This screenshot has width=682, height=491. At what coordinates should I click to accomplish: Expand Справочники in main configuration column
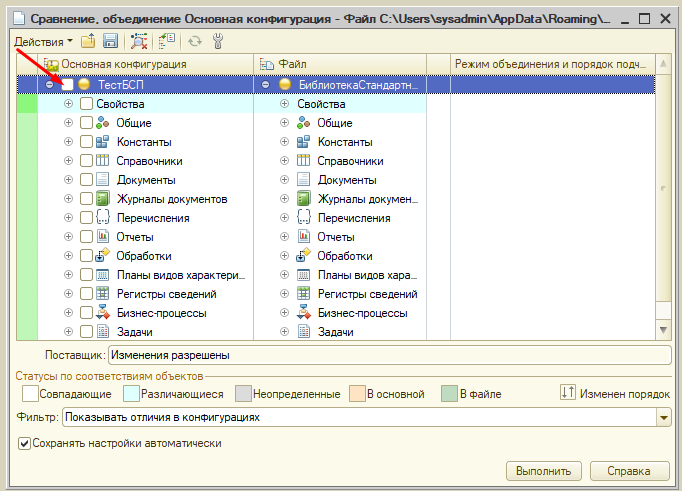pyautogui.click(x=68, y=160)
